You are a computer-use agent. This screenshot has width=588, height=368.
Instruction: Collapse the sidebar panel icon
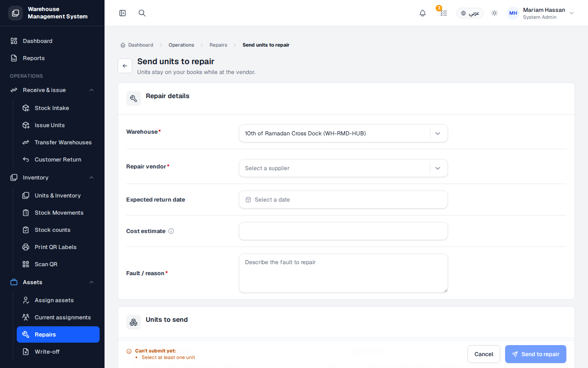pos(122,13)
